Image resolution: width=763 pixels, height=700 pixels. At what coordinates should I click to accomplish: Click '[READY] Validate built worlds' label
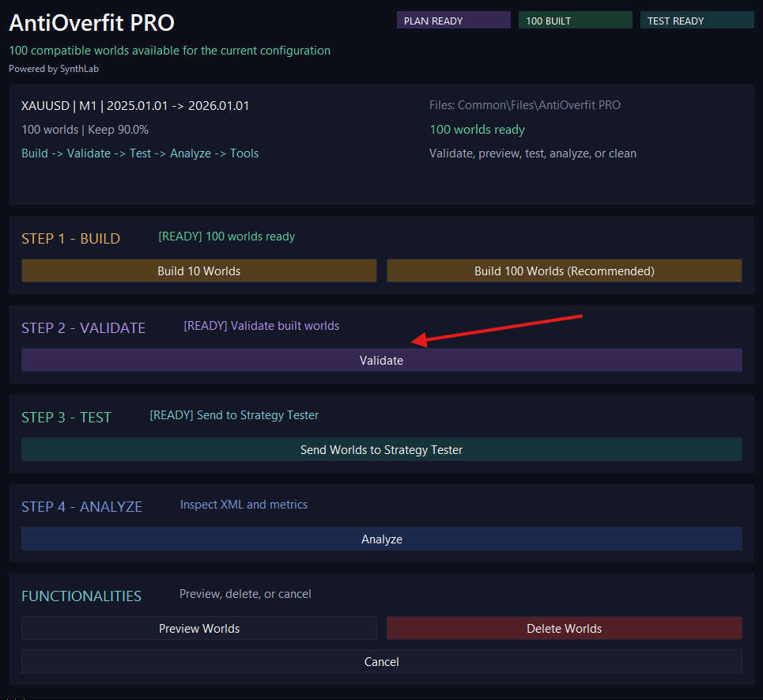(261, 326)
